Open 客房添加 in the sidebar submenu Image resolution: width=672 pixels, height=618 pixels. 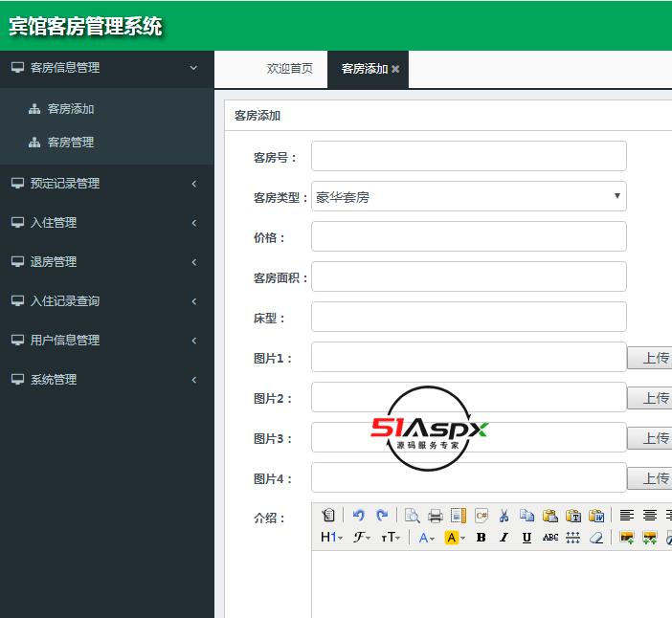[71, 109]
